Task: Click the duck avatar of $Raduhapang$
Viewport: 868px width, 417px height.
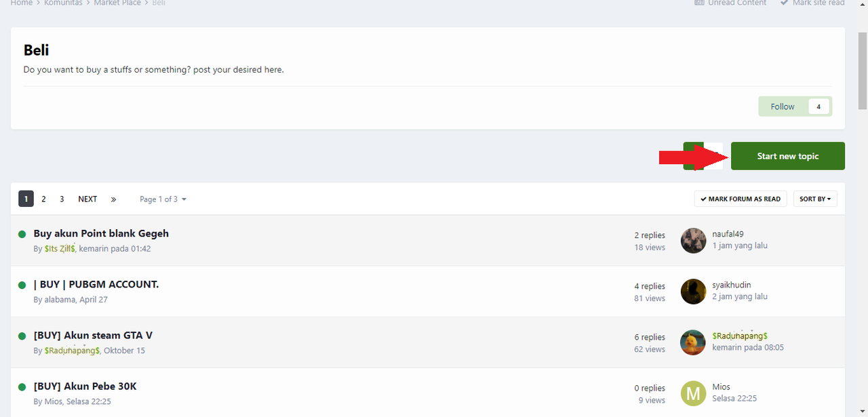Action: pyautogui.click(x=693, y=342)
